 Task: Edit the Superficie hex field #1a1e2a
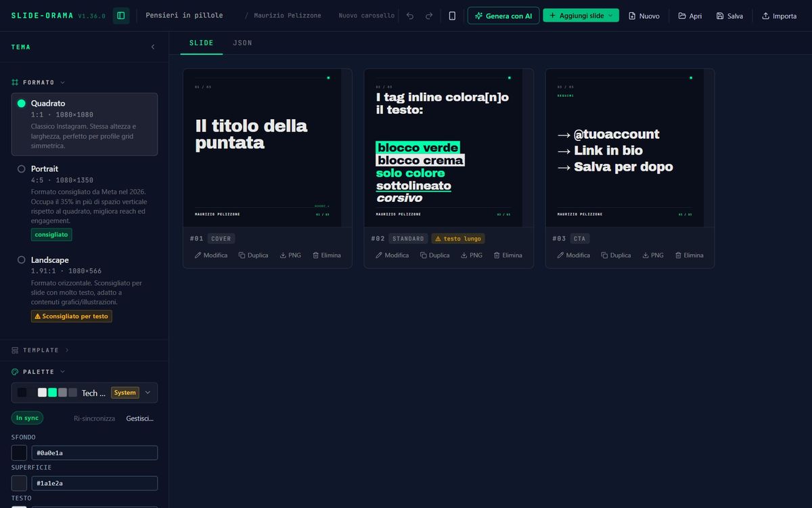[95, 483]
